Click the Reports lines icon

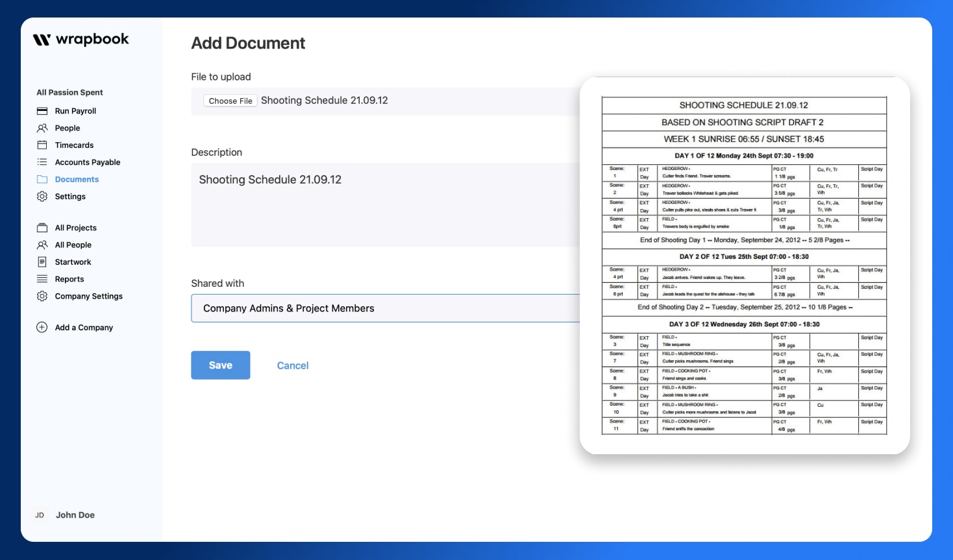coord(42,279)
